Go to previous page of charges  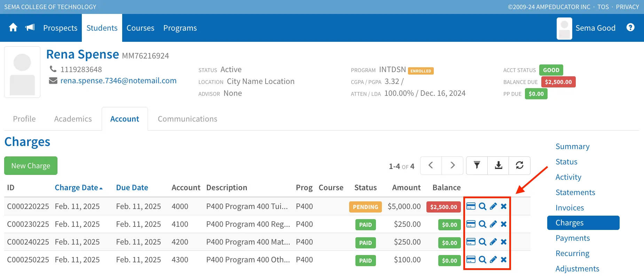click(431, 165)
